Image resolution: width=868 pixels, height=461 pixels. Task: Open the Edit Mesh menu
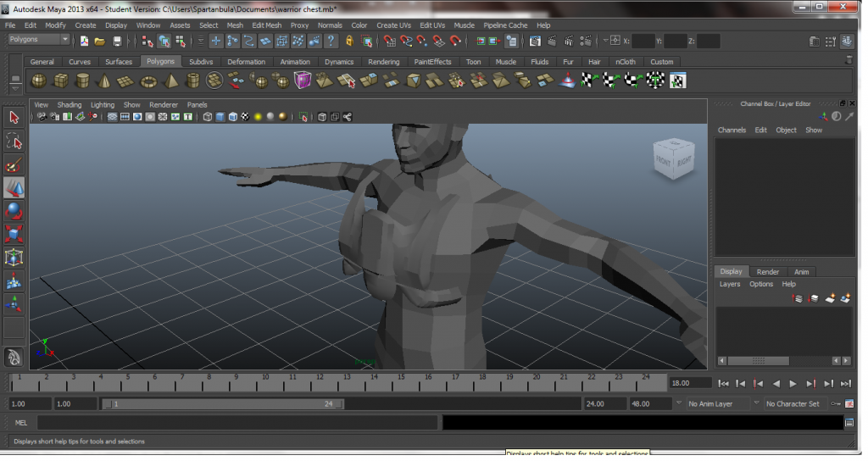click(266, 25)
